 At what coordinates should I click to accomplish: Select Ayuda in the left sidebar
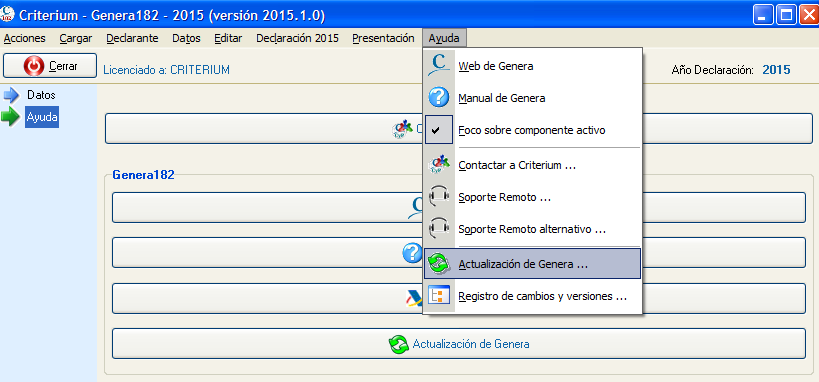[x=42, y=117]
